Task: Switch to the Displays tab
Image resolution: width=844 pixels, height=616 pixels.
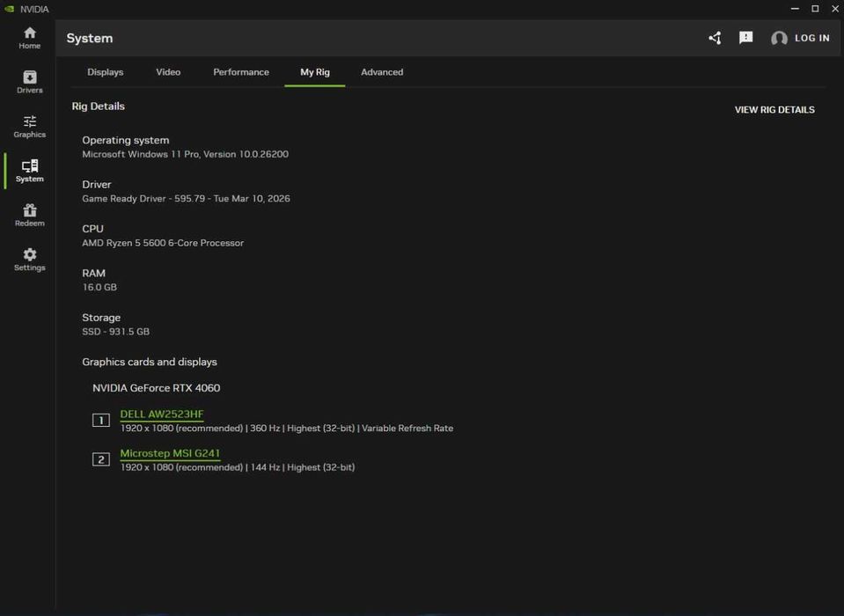Action: tap(106, 72)
